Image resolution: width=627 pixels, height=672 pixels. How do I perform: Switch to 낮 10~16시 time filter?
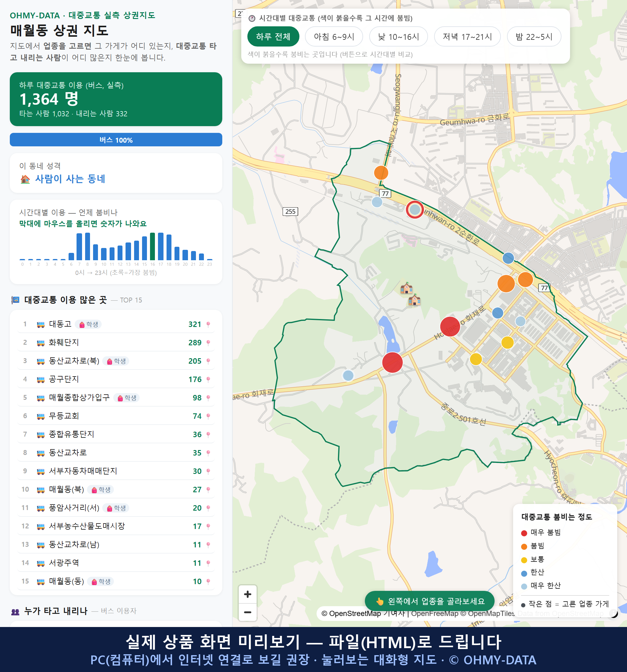tap(398, 36)
